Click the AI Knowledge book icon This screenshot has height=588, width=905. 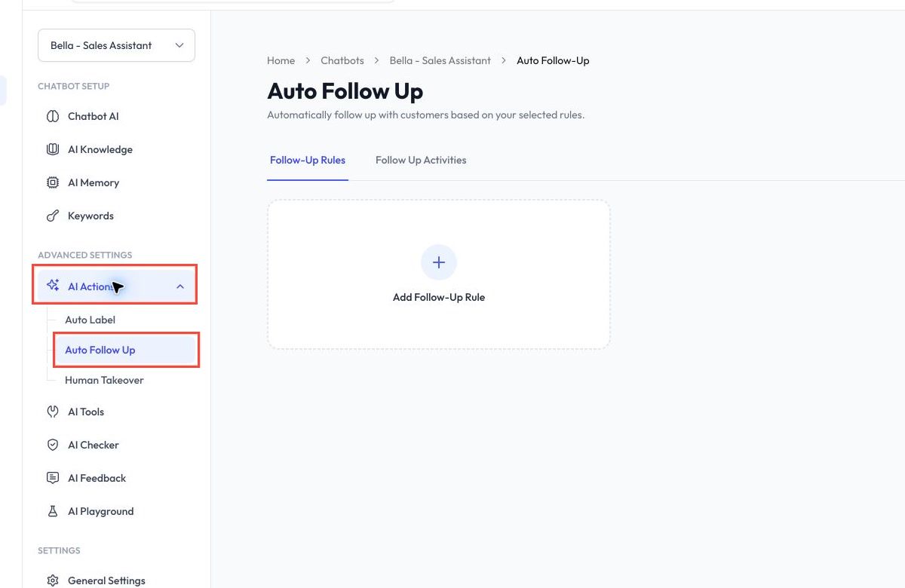coord(53,149)
